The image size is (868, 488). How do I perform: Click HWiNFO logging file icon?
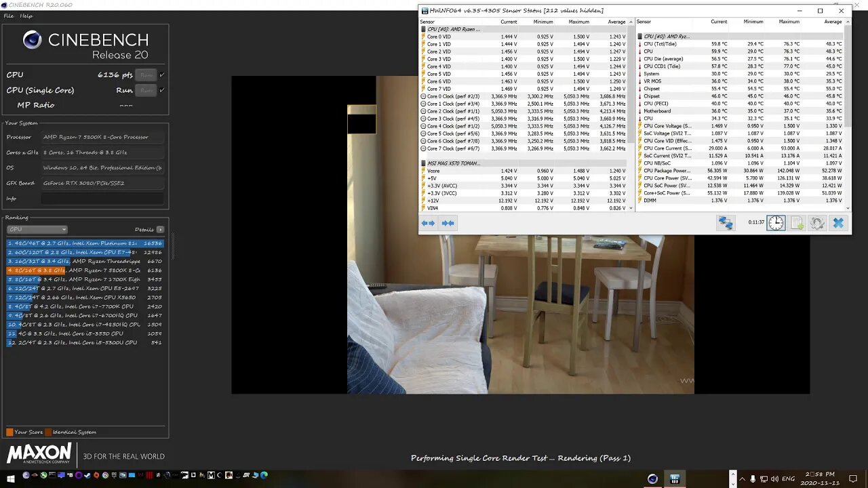tap(797, 223)
